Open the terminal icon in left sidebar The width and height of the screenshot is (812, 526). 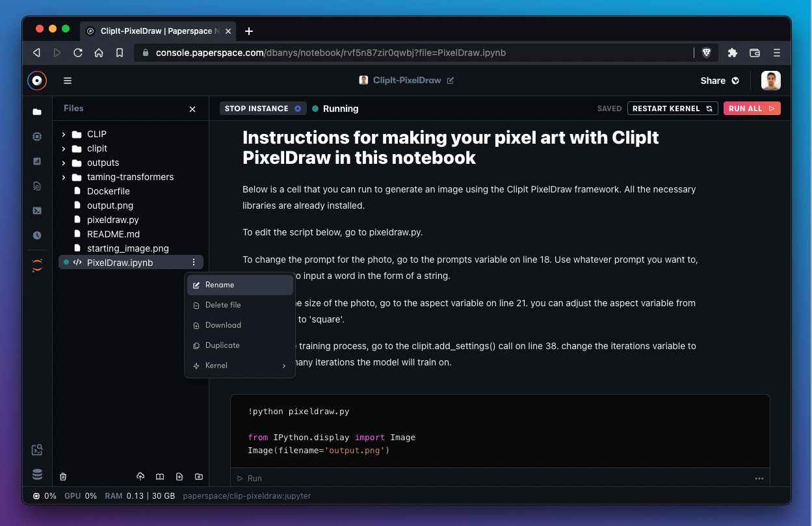37,211
